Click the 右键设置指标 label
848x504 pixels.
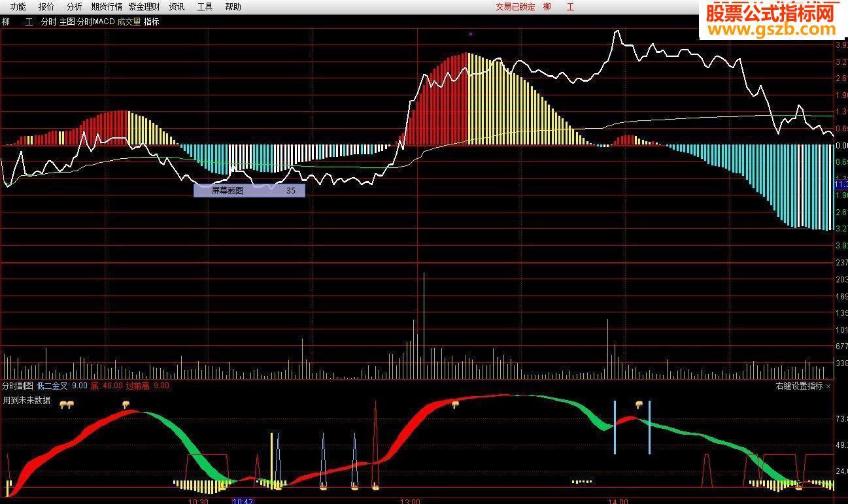tap(799, 386)
